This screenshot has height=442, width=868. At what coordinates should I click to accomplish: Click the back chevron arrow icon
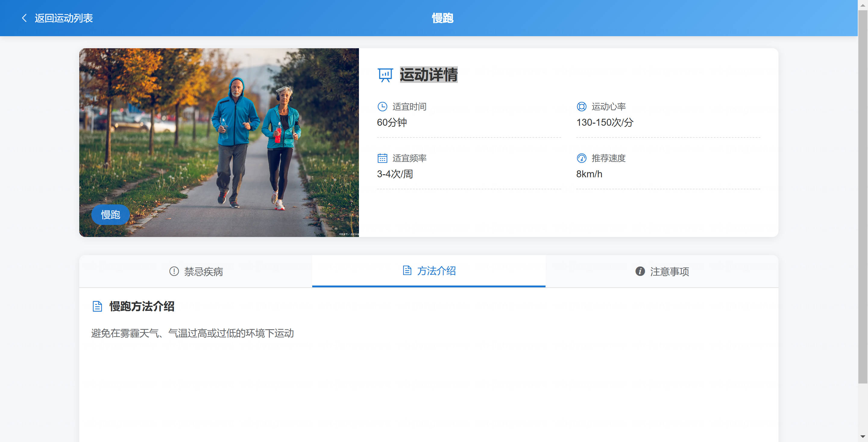(x=24, y=18)
